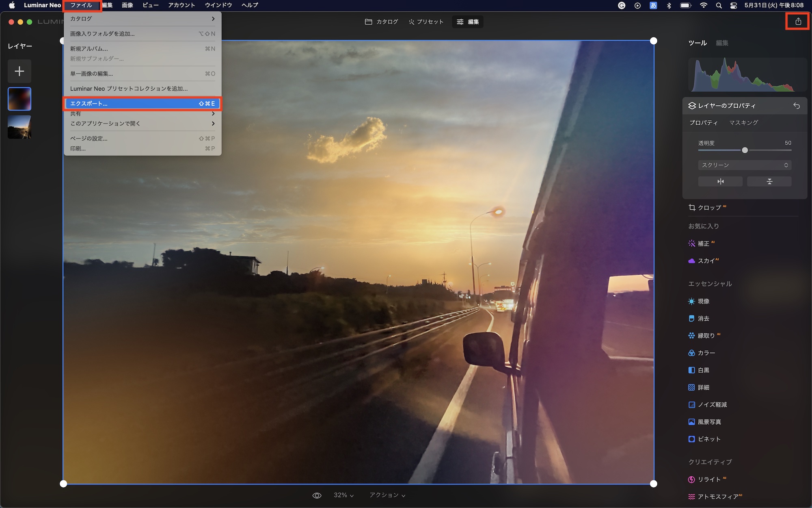Adjust the 透明度 opacity slider handle
Screen dimensions: 812x508
(x=745, y=150)
